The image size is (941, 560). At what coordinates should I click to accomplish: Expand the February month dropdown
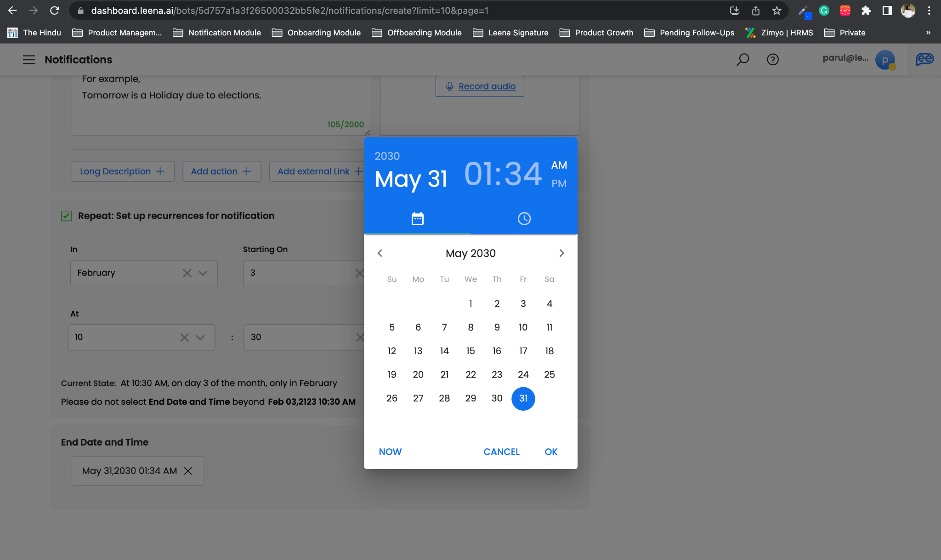[x=203, y=273]
